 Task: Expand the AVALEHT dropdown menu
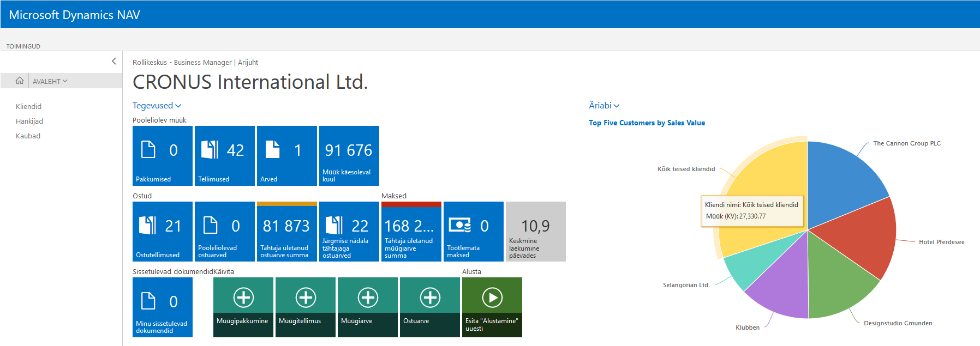[50, 81]
